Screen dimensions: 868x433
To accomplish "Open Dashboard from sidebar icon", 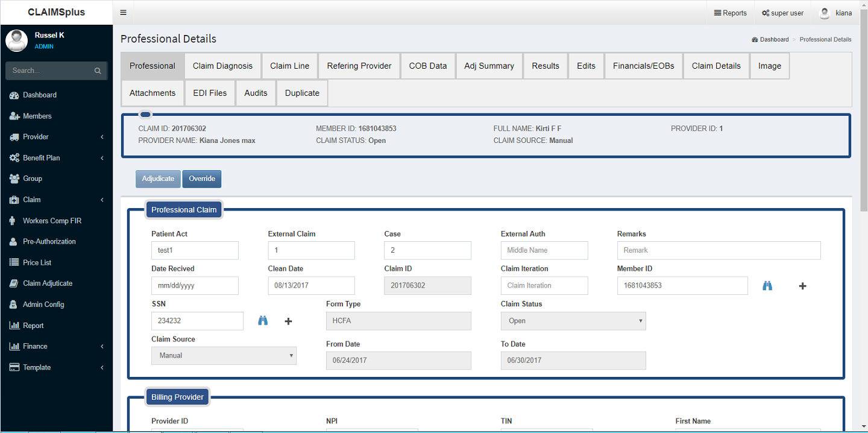I will [14, 95].
